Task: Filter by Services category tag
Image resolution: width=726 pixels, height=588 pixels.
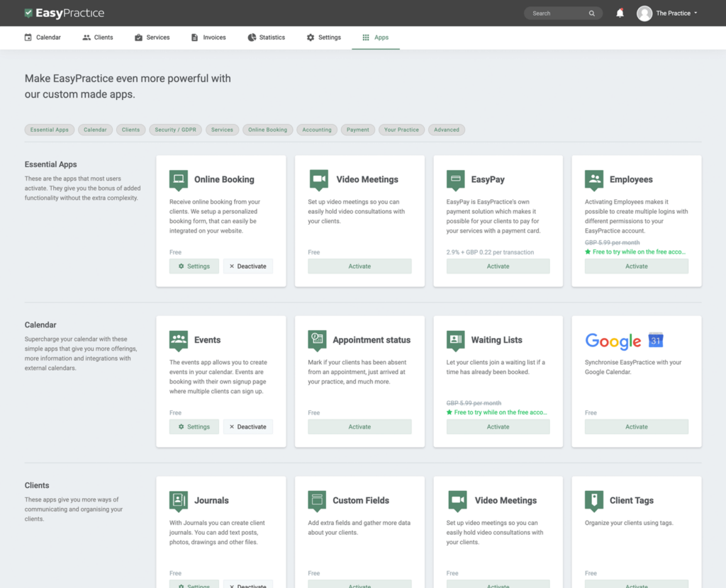Action: 222,130
